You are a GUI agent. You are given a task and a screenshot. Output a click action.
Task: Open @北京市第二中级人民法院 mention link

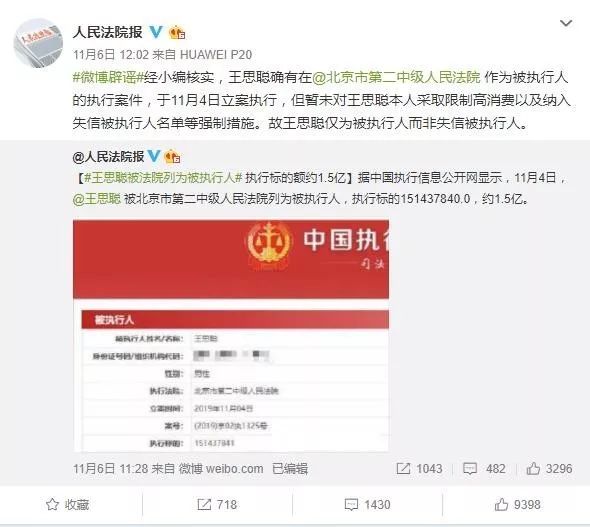pyautogui.click(x=396, y=77)
